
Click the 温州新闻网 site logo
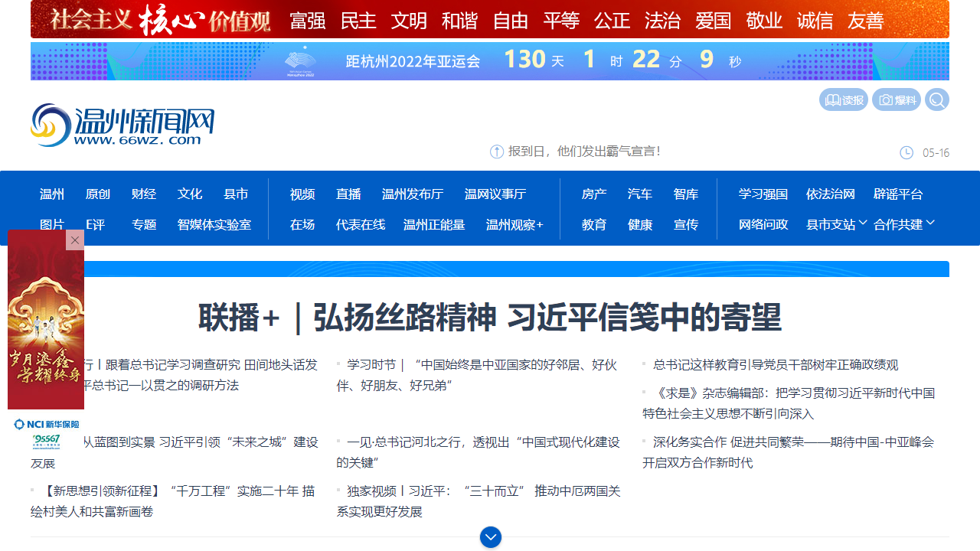click(122, 125)
